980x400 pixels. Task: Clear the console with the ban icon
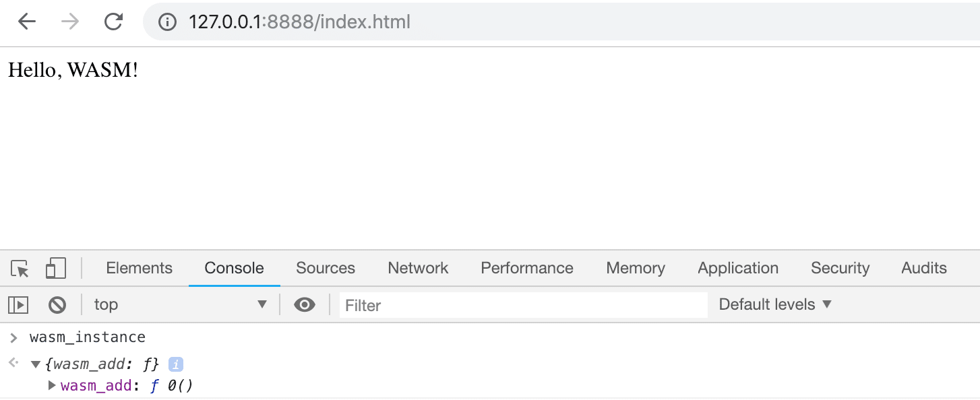pos(57,305)
